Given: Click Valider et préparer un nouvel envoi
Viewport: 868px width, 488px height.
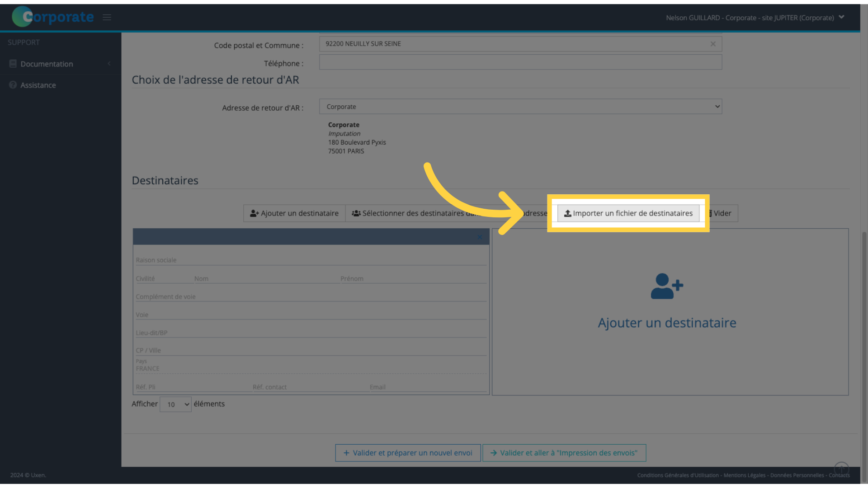Looking at the screenshot, I should pos(408,453).
